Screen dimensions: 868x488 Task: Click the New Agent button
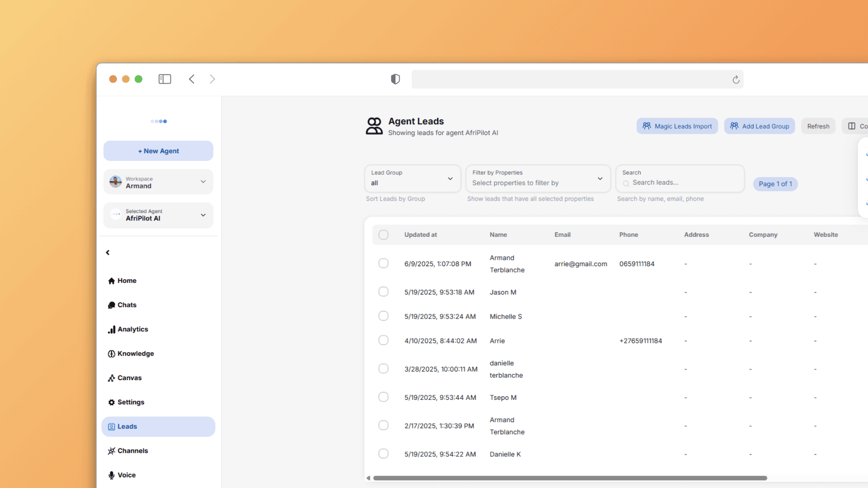(158, 151)
